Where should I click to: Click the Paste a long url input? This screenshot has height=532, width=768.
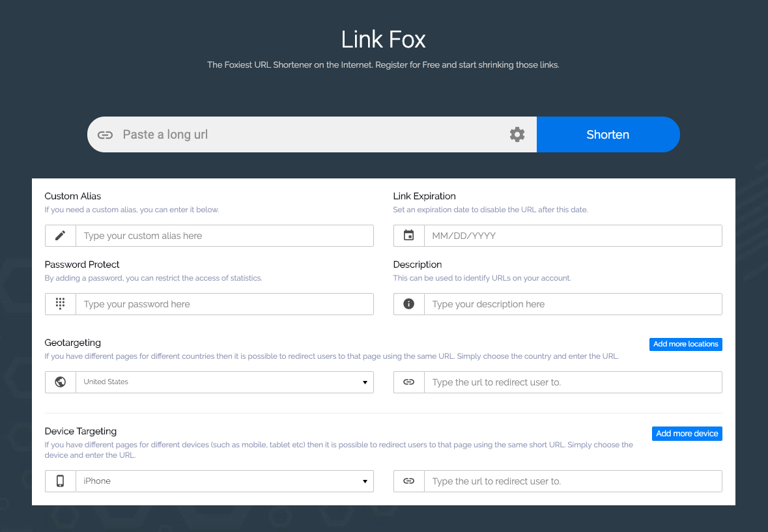pyautogui.click(x=293, y=134)
